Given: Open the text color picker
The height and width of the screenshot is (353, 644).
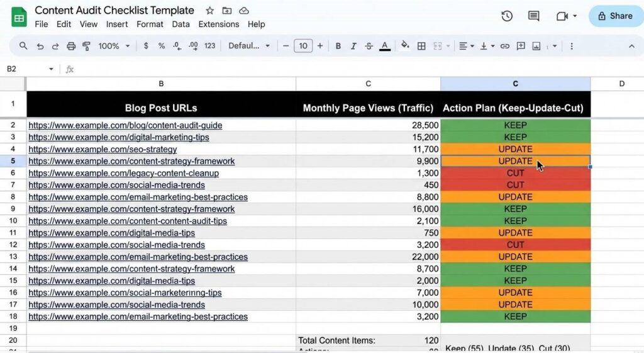Looking at the screenshot, I should (x=385, y=46).
